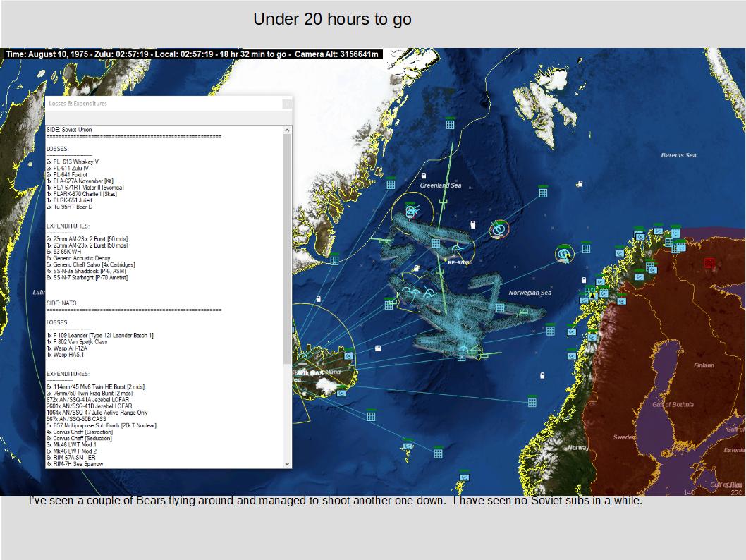Screen dimensions: 746x560
Task: Click the '8x Generic Acoustic Decoy' line
Action: pyautogui.click(x=78, y=258)
